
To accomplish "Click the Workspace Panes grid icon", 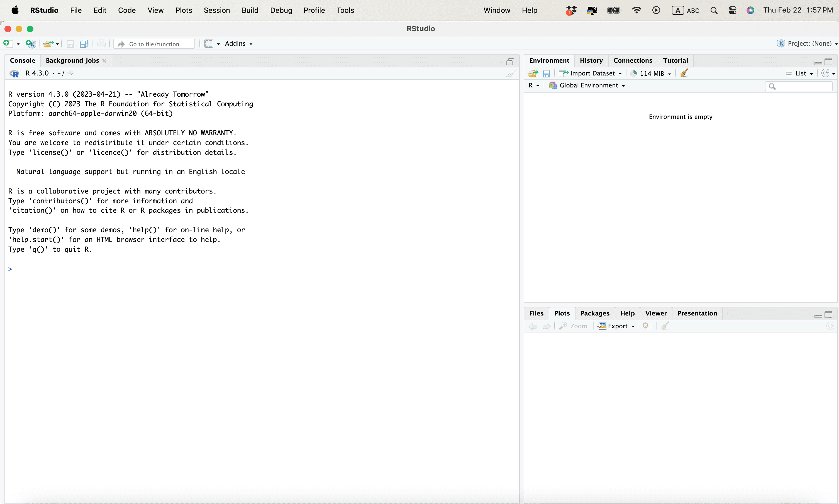I will [209, 43].
